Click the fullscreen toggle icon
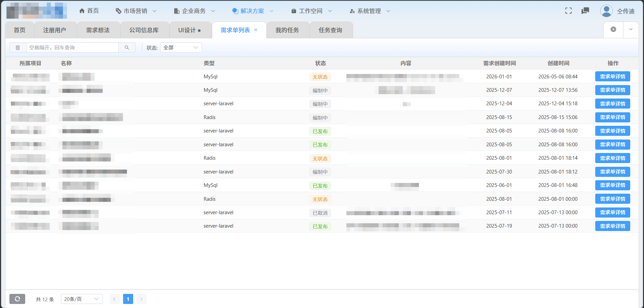644x308 pixels. tap(568, 11)
